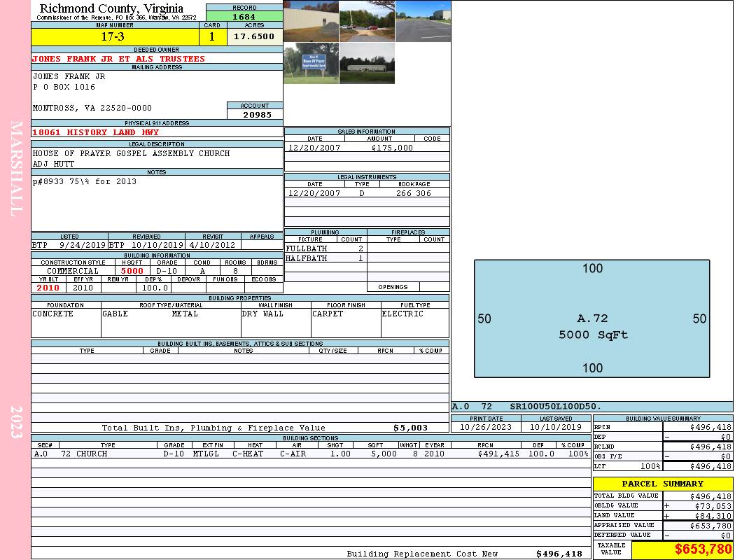Click legal instrument book page 266 306
This screenshot has height=560, width=735.
pos(414,193)
